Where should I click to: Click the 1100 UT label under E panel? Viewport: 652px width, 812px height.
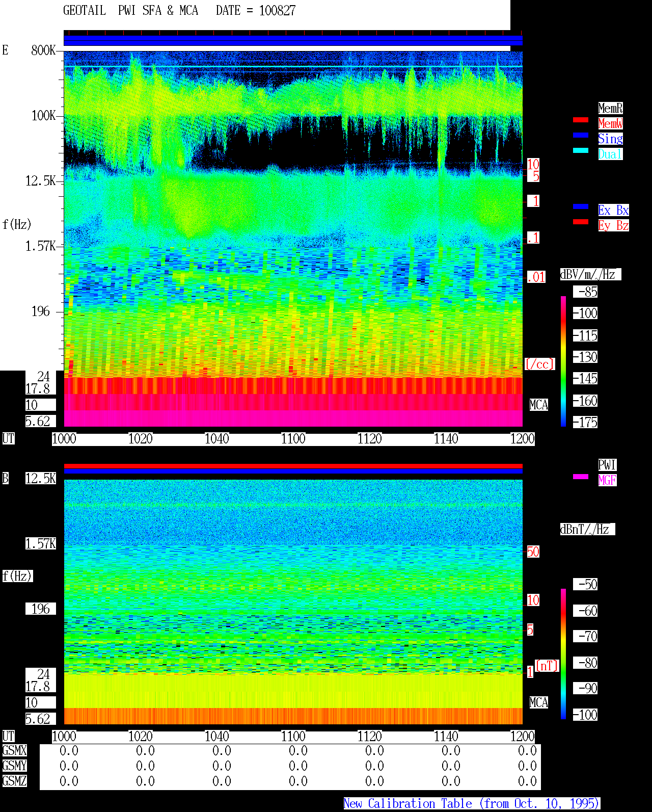coord(293,438)
